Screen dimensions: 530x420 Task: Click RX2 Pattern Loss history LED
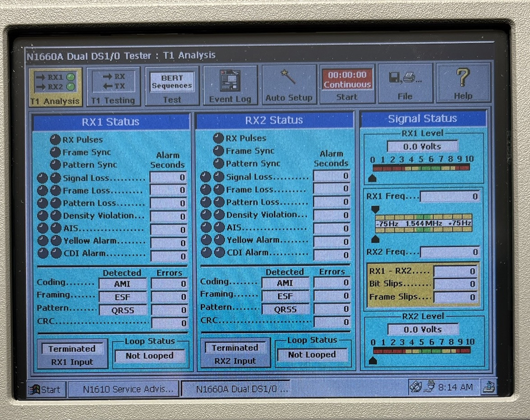[206, 202]
